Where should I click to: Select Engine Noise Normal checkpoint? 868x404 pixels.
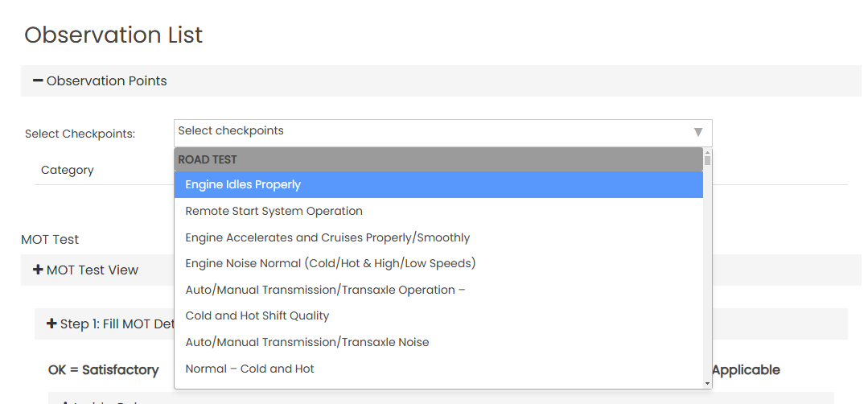point(331,263)
